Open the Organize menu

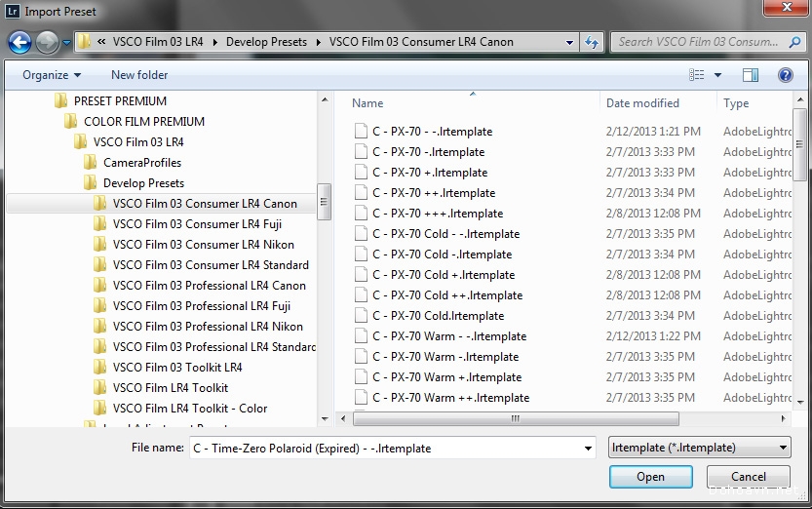pos(52,75)
